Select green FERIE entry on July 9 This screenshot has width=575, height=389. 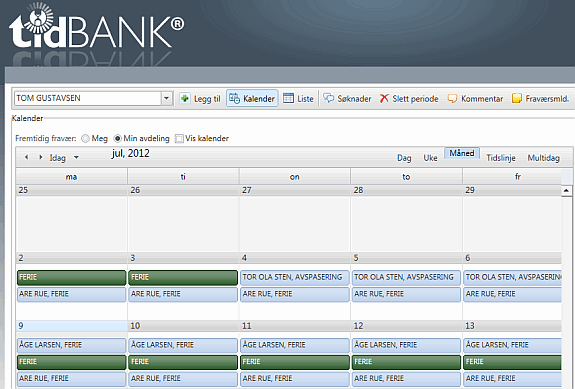[72, 362]
